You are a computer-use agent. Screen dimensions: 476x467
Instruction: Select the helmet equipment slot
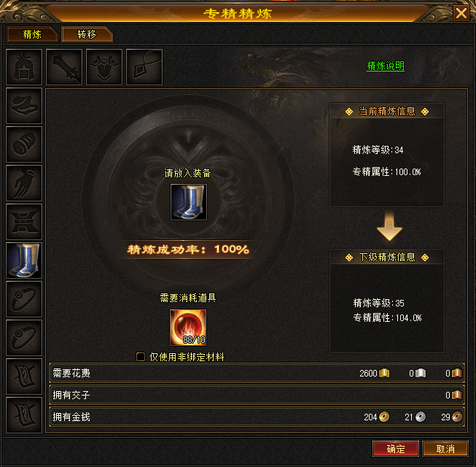pyautogui.click(x=24, y=67)
